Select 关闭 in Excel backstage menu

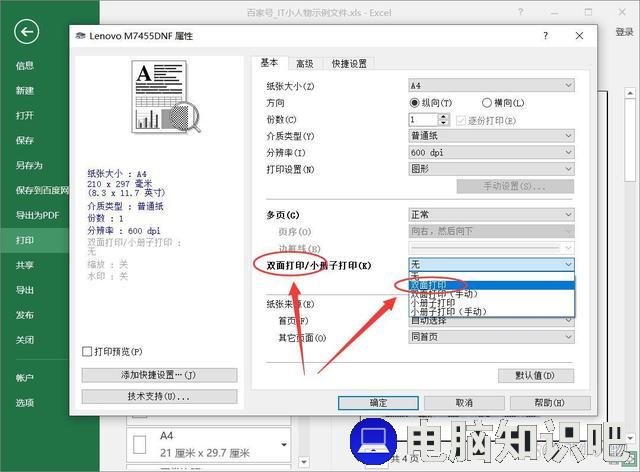point(25,340)
